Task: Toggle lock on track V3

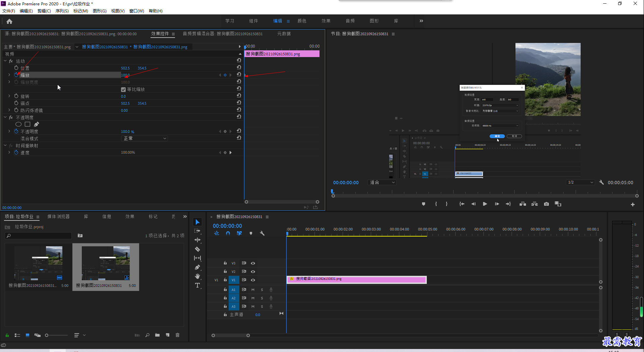Action: point(225,263)
